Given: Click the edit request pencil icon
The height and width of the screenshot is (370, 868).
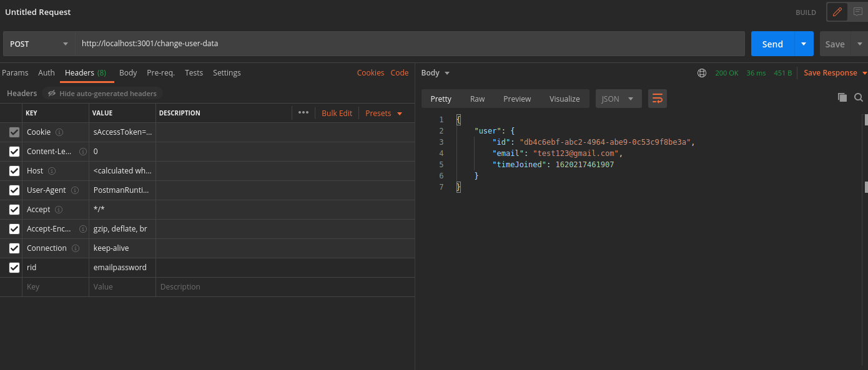Looking at the screenshot, I should coord(837,12).
